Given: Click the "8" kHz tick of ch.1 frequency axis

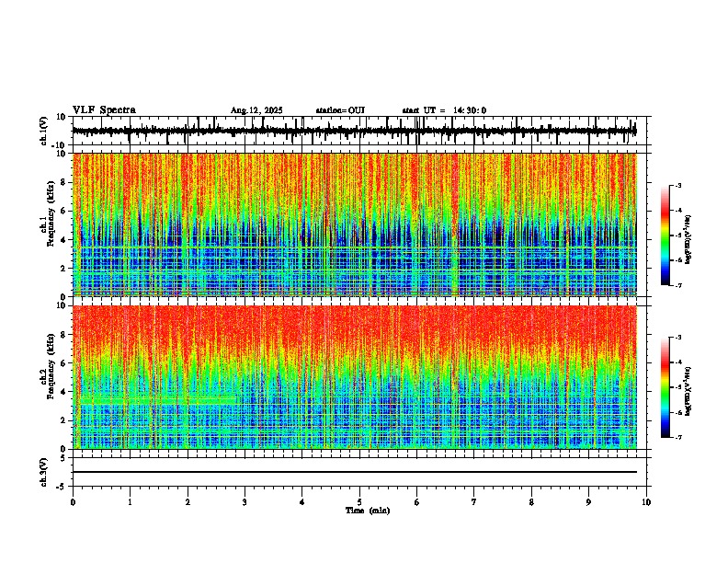Looking at the screenshot, I should point(63,182).
